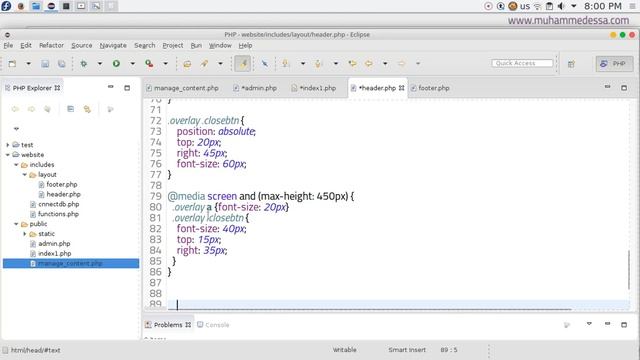640x360 pixels.
Task: Switch to manage_content.php editor tab
Action: (182, 88)
